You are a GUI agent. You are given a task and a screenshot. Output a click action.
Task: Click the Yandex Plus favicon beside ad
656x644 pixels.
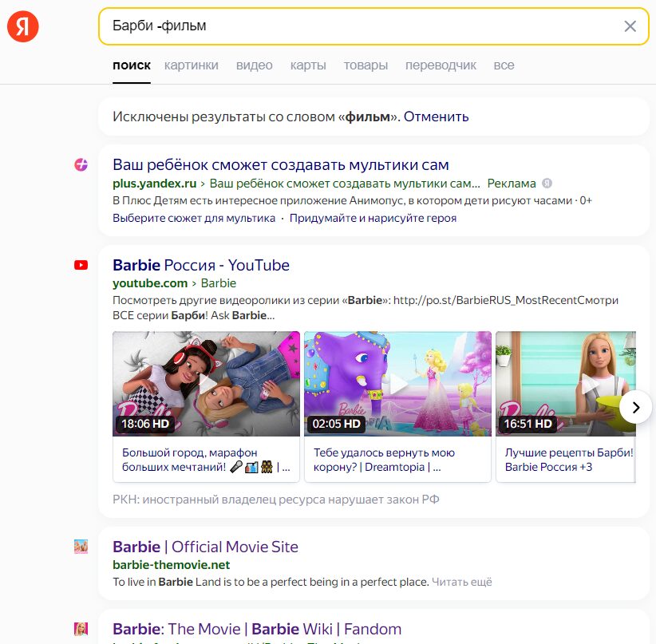click(x=81, y=165)
